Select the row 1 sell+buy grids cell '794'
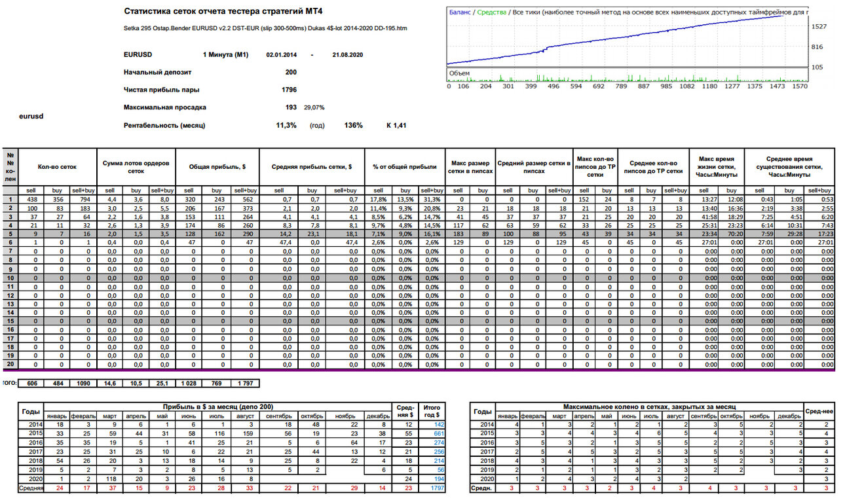The width and height of the screenshot is (845, 504). click(x=83, y=199)
